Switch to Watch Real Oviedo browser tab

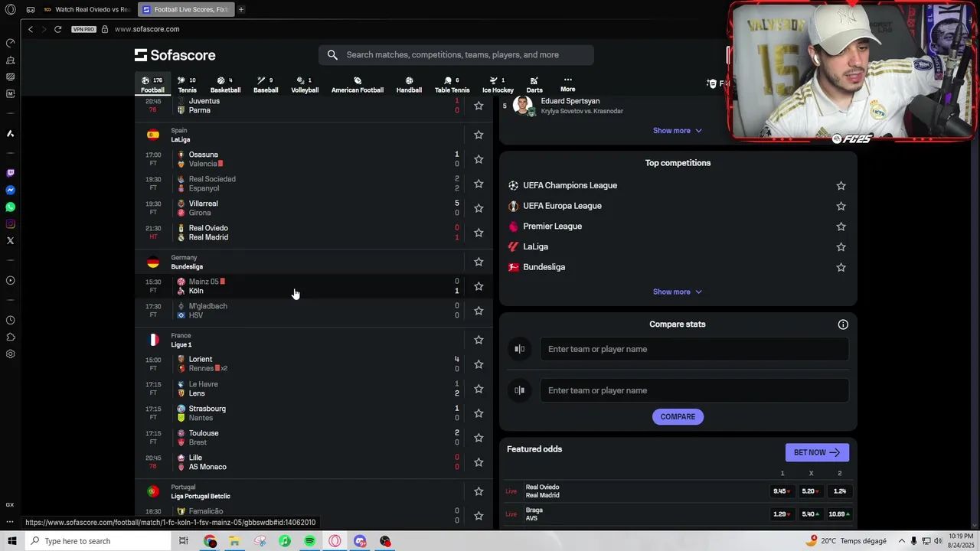(x=87, y=10)
